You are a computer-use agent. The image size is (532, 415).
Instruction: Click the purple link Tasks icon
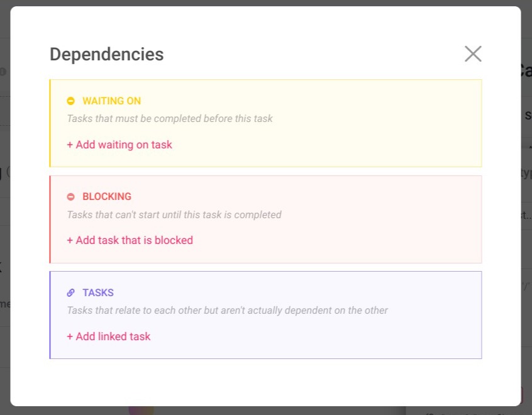tap(70, 292)
